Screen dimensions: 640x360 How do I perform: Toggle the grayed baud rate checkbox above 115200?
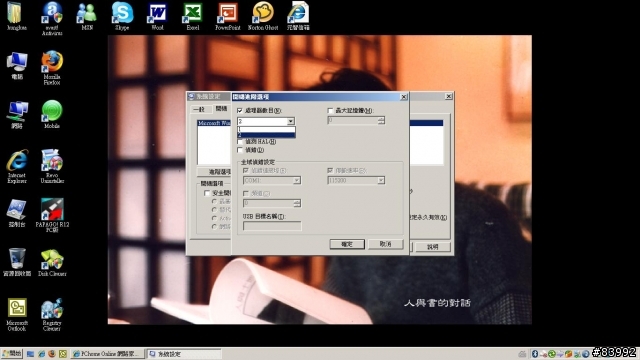coord(330,170)
